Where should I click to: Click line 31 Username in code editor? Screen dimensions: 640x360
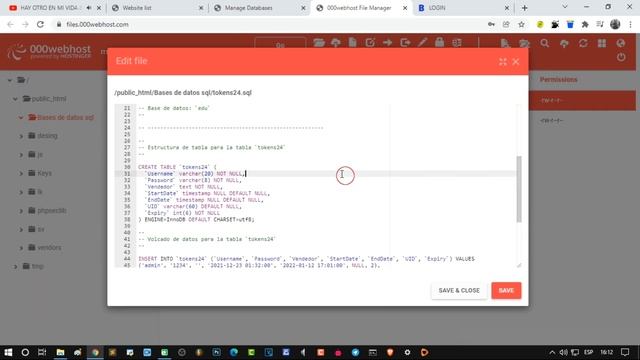(x=194, y=173)
